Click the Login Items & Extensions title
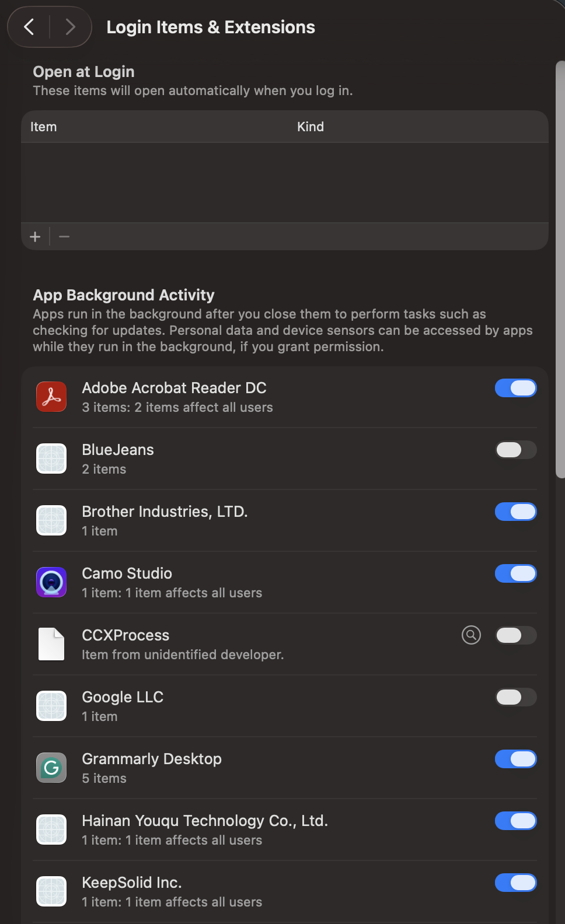Screen dimensions: 565x924 click(211, 27)
